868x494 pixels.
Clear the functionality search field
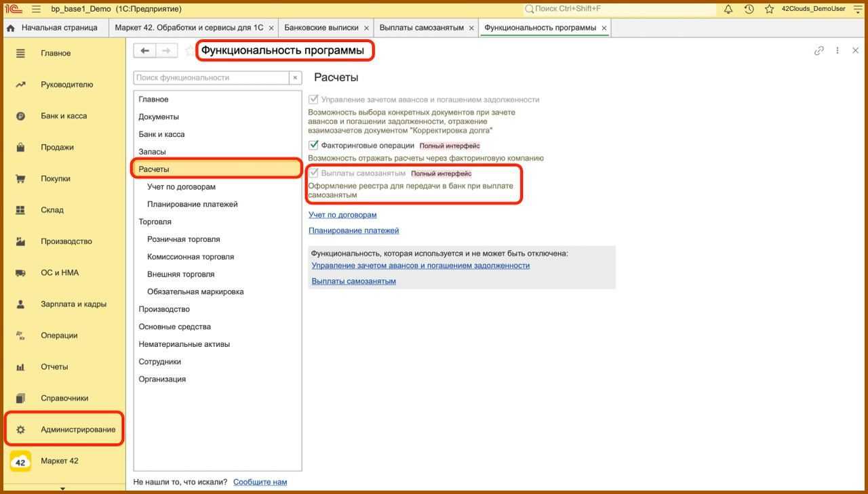295,78
